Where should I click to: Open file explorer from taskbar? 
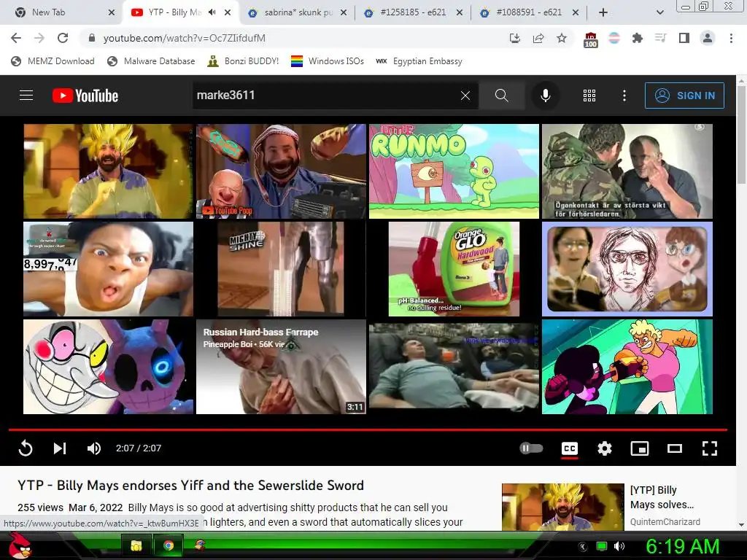(x=136, y=545)
